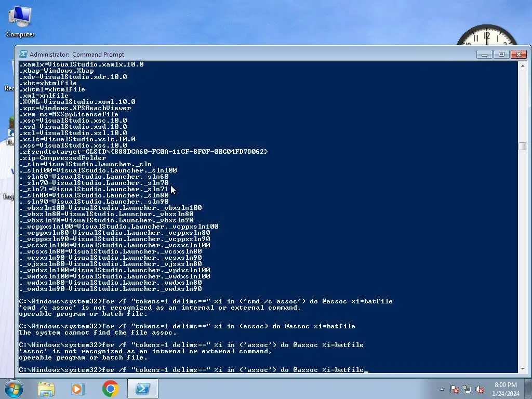Click the '.xamlx=VisualStudio.xamlx.10.0' line
Screen dimensions: 532x399
click(82, 64)
